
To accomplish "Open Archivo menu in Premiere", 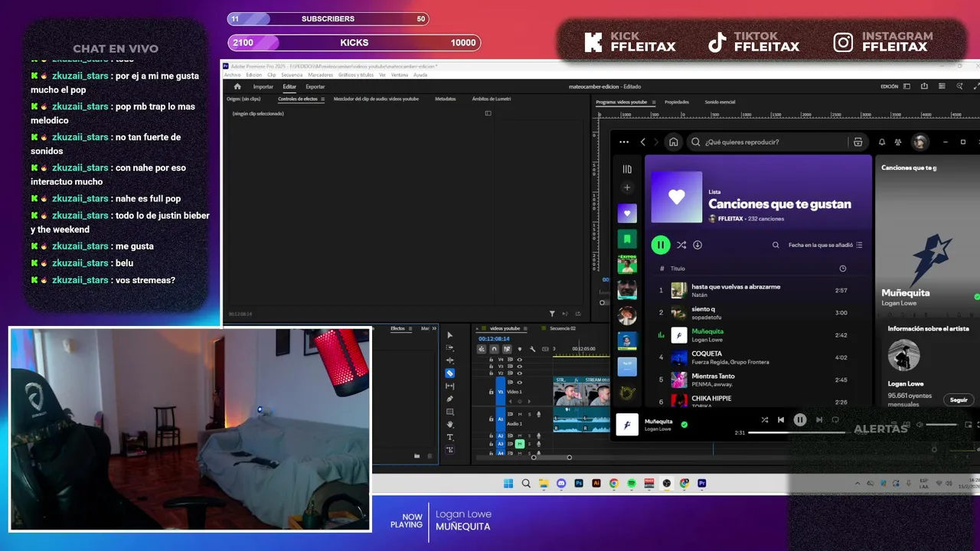I will pyautogui.click(x=232, y=75).
